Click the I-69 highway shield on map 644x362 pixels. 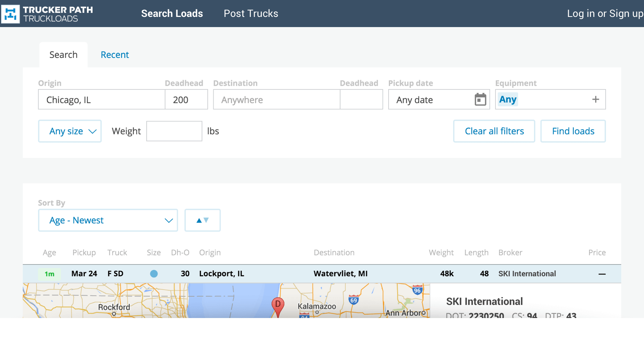353,300
